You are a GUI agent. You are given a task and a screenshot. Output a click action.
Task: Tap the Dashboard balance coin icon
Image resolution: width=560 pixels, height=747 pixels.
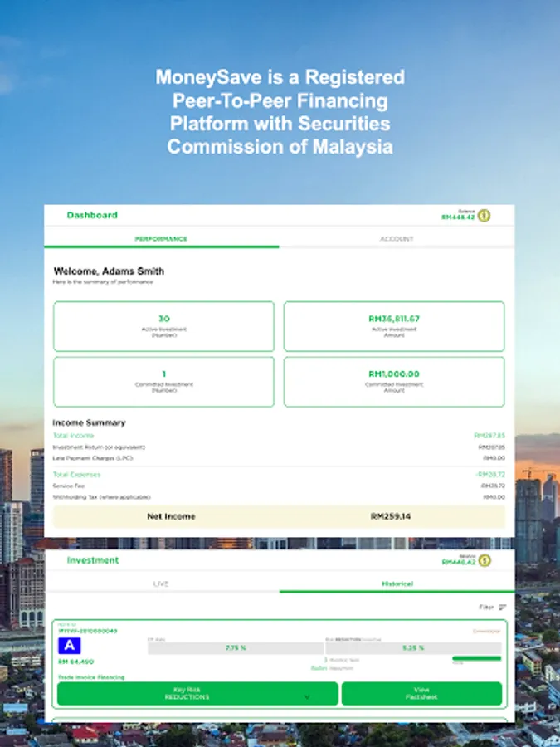pos(484,216)
